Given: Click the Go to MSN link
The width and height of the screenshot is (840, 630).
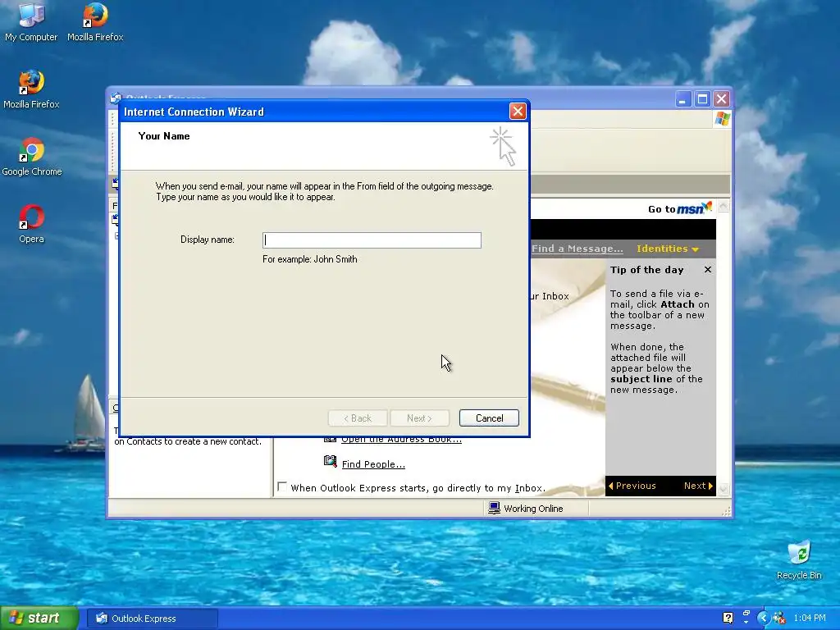Looking at the screenshot, I should coord(680,208).
